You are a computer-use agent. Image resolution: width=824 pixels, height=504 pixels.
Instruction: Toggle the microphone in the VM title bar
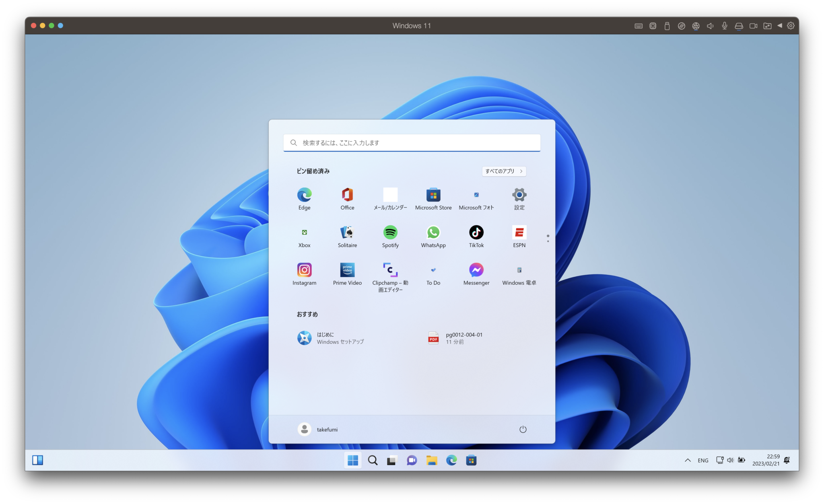724,25
